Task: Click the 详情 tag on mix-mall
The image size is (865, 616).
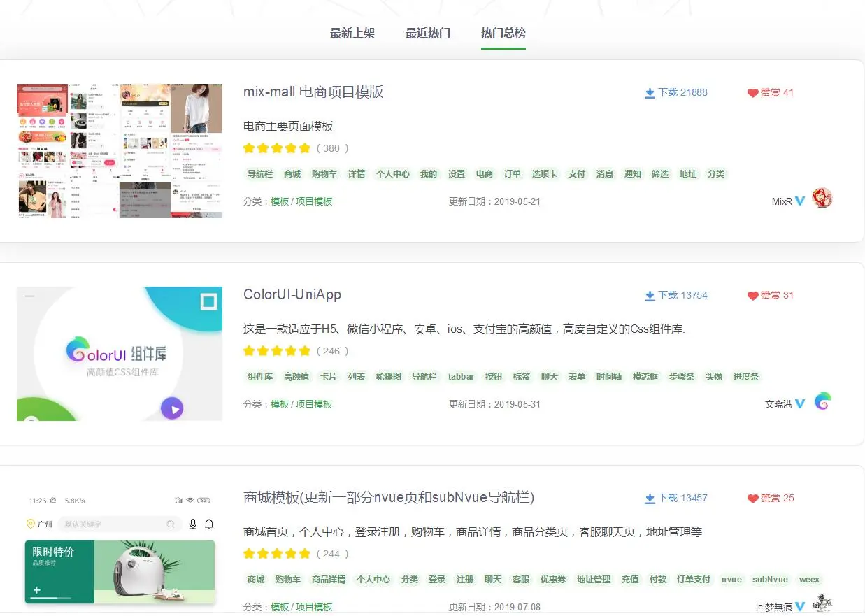Action: [357, 174]
